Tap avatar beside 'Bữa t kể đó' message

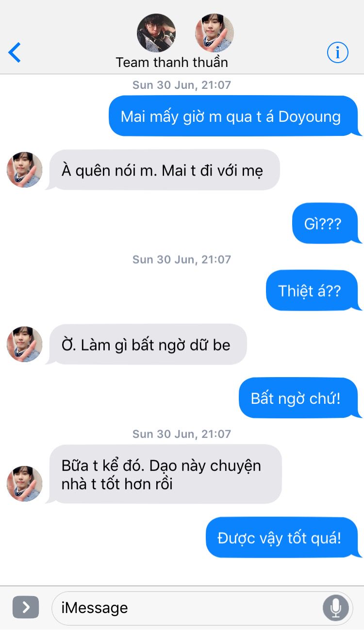pyautogui.click(x=24, y=484)
